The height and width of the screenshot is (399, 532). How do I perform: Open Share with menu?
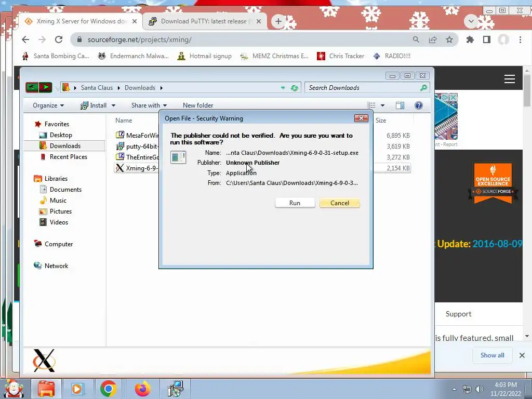point(149,105)
